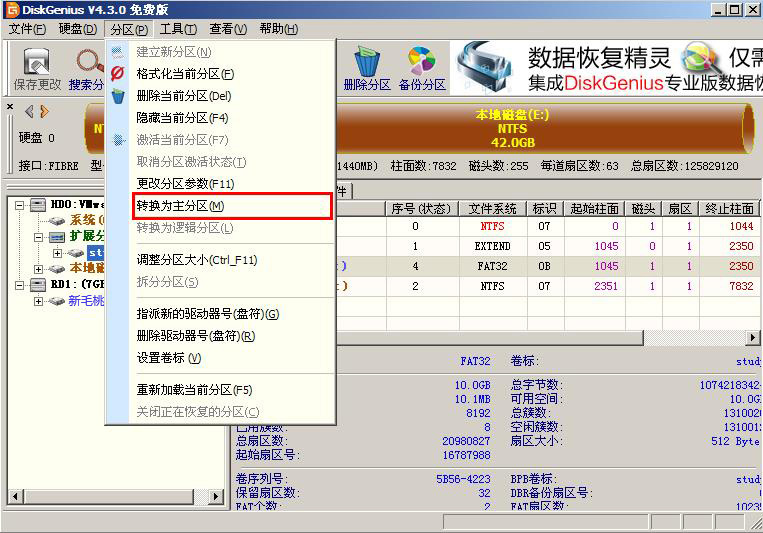Click the HD0 hard disk icon in tree

click(x=38, y=204)
